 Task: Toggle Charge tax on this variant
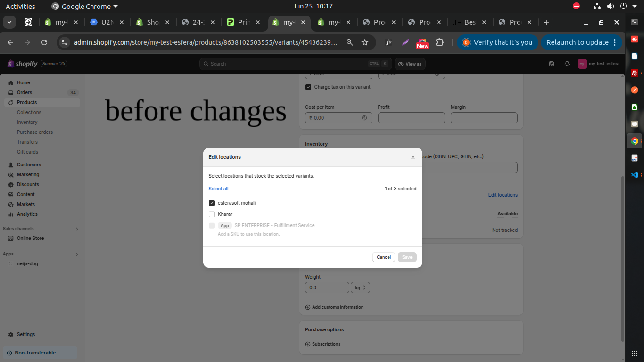(x=308, y=87)
